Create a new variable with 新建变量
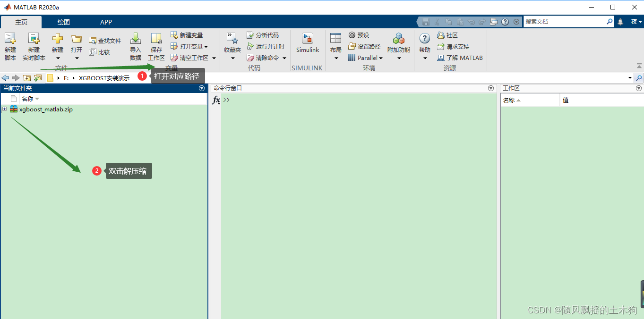Viewport: 644px width, 319px height. (x=187, y=35)
